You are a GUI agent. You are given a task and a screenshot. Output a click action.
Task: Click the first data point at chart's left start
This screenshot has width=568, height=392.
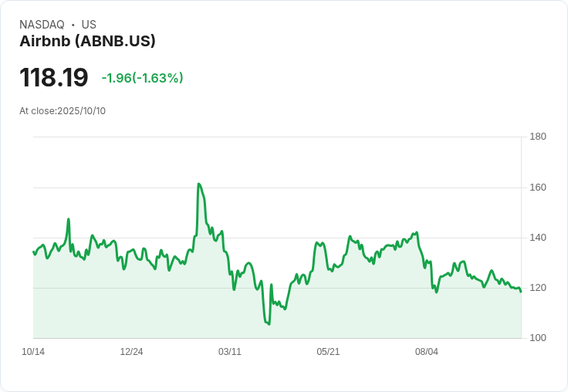pos(33,252)
